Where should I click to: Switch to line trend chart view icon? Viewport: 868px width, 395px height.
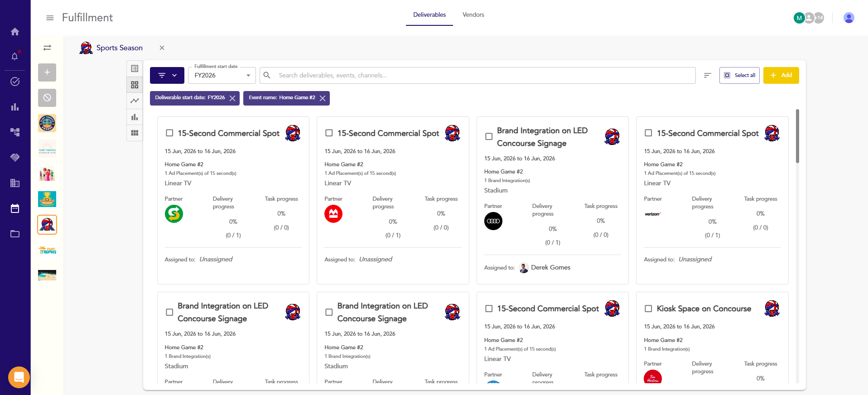tap(135, 101)
